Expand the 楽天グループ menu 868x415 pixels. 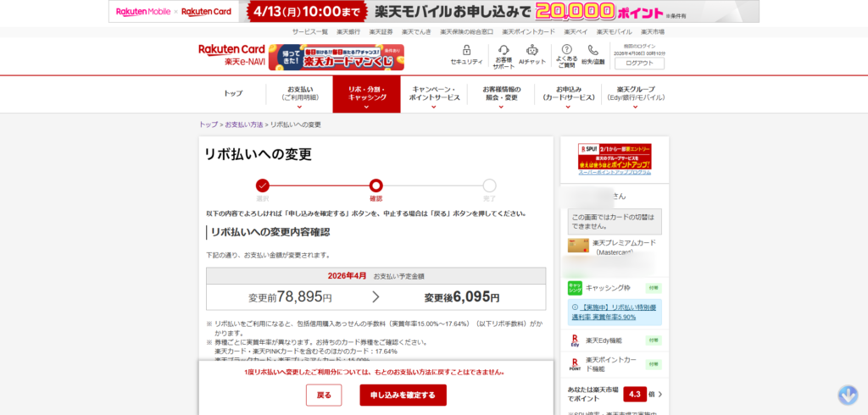coord(634,94)
